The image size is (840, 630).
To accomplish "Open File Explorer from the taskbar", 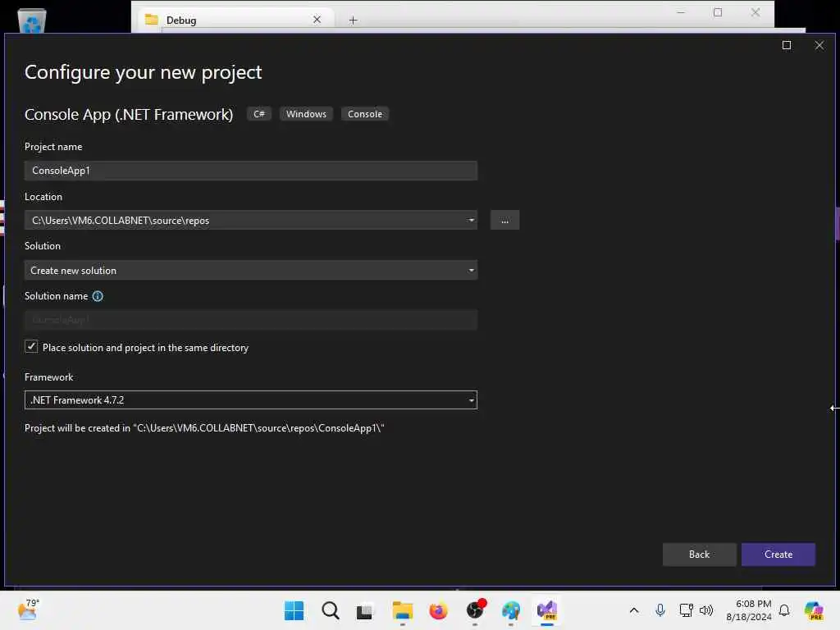I will pyautogui.click(x=402, y=610).
